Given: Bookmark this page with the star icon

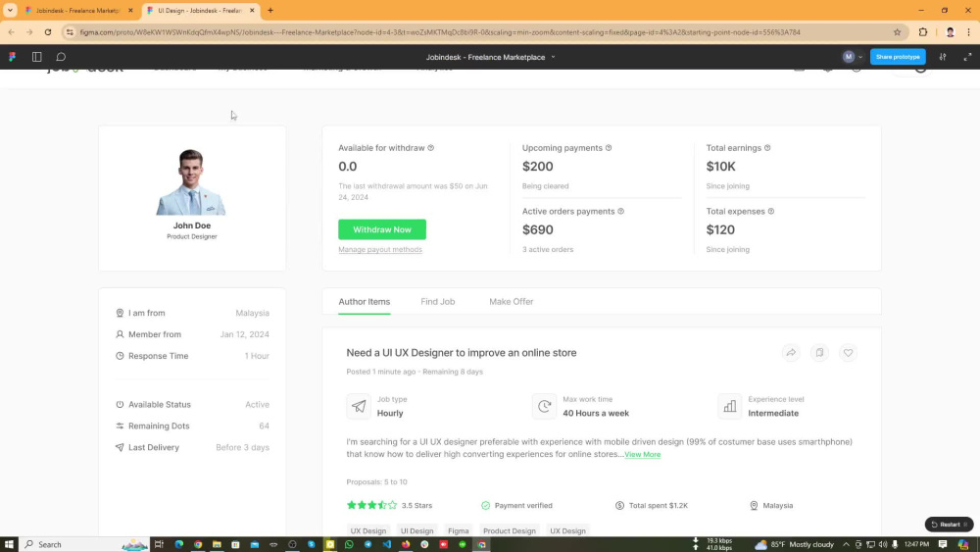Looking at the screenshot, I should (897, 32).
